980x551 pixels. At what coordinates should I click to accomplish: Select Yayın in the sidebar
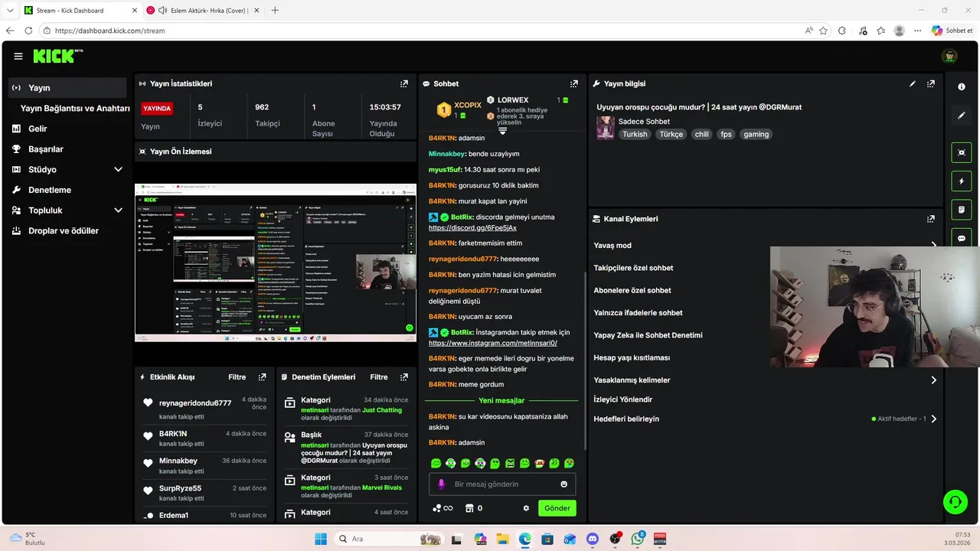(x=67, y=88)
